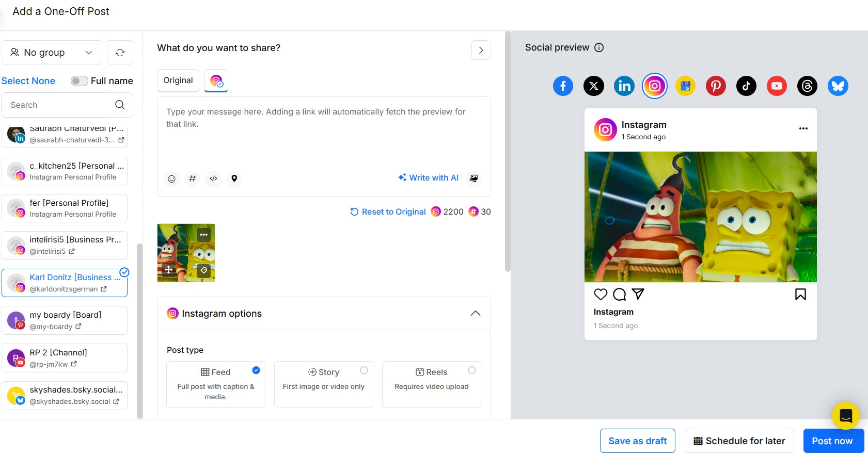The image size is (868, 456).
Task: Collapse the Instagram options section
Action: [476, 314]
